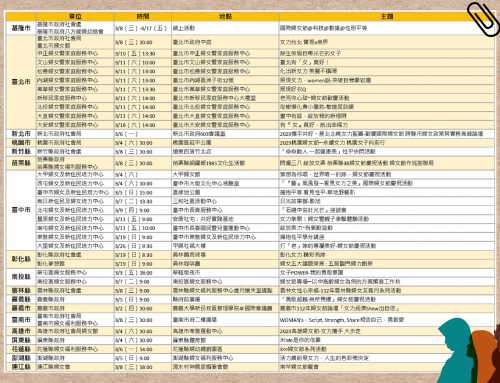
Task: Select the 時間 column header
Action: coord(143,16)
